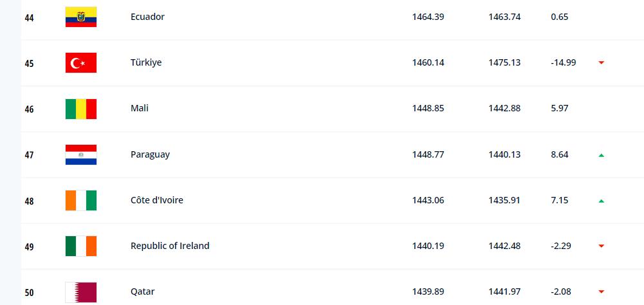Click Türkiye's red down arrow indicator
Screen dimensions: 644x305
(602, 63)
